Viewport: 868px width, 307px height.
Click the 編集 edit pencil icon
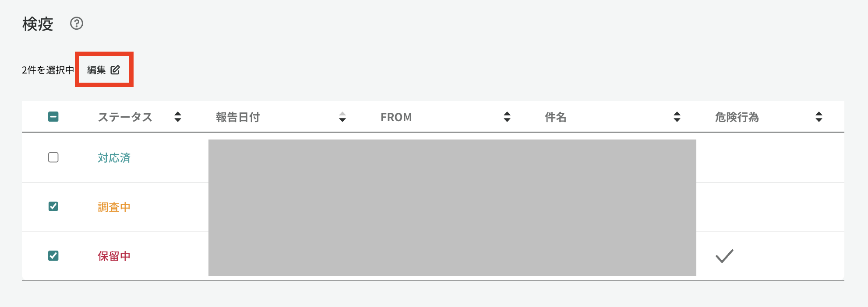pos(115,70)
